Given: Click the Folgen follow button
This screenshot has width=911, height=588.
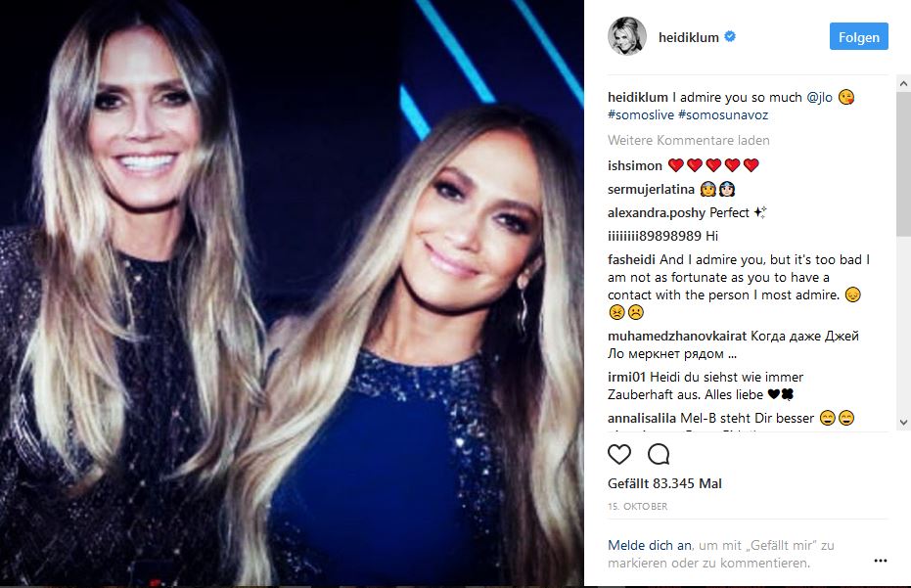Looking at the screenshot, I should 859,36.
